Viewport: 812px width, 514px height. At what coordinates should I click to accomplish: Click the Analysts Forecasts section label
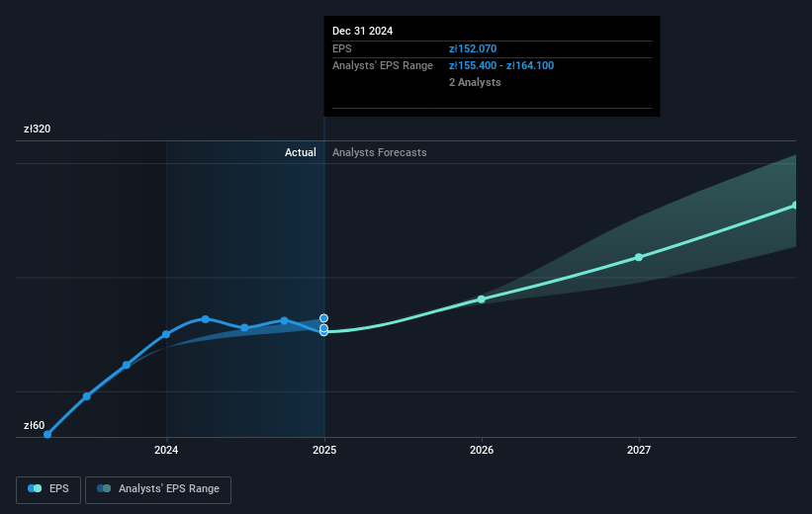tap(380, 152)
